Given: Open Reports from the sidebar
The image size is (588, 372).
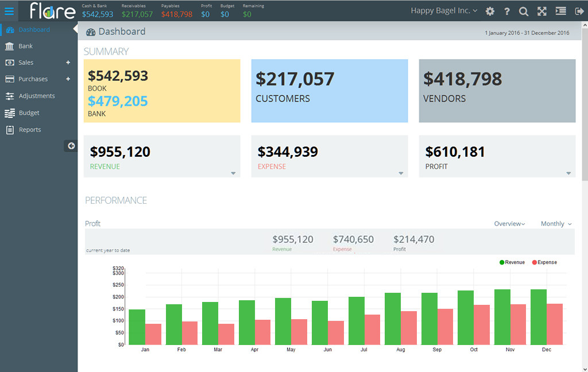Looking at the screenshot, I should [30, 130].
